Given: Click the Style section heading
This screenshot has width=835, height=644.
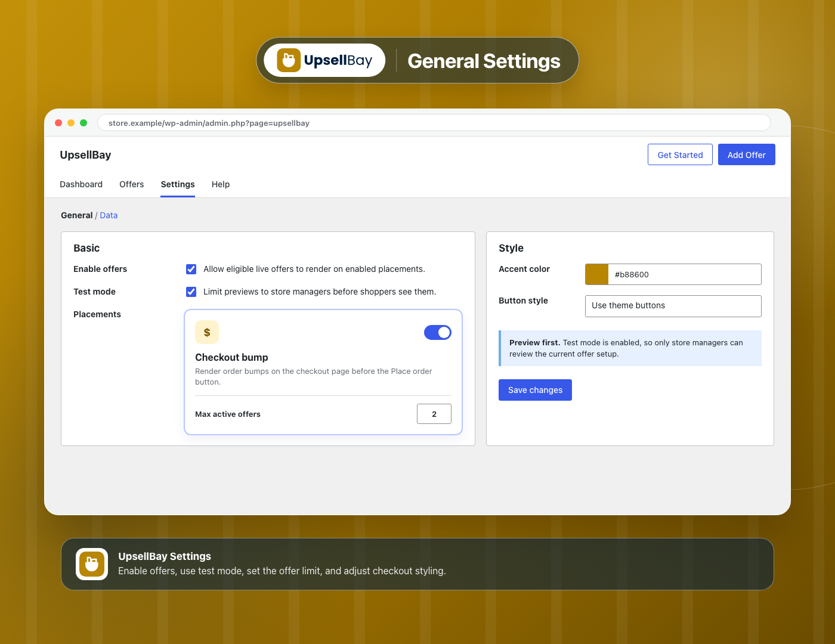Looking at the screenshot, I should (x=511, y=248).
